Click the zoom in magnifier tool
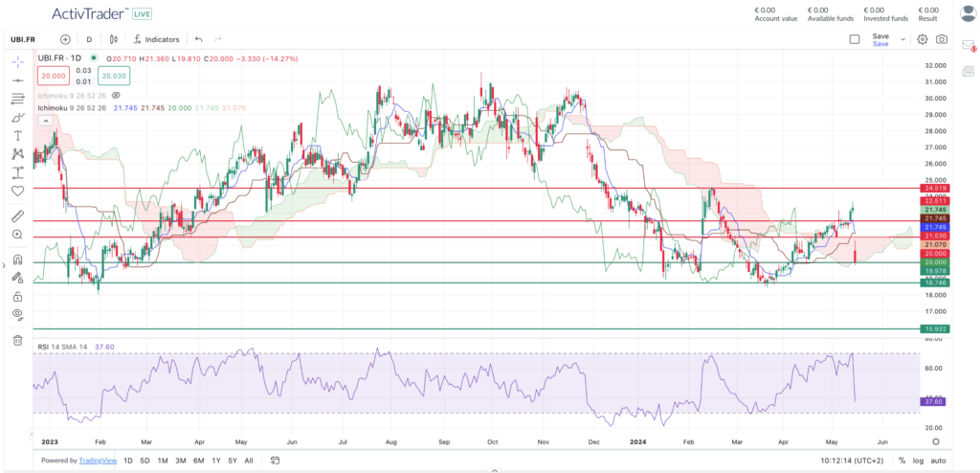Screen dimensions: 980x473 [x=17, y=235]
